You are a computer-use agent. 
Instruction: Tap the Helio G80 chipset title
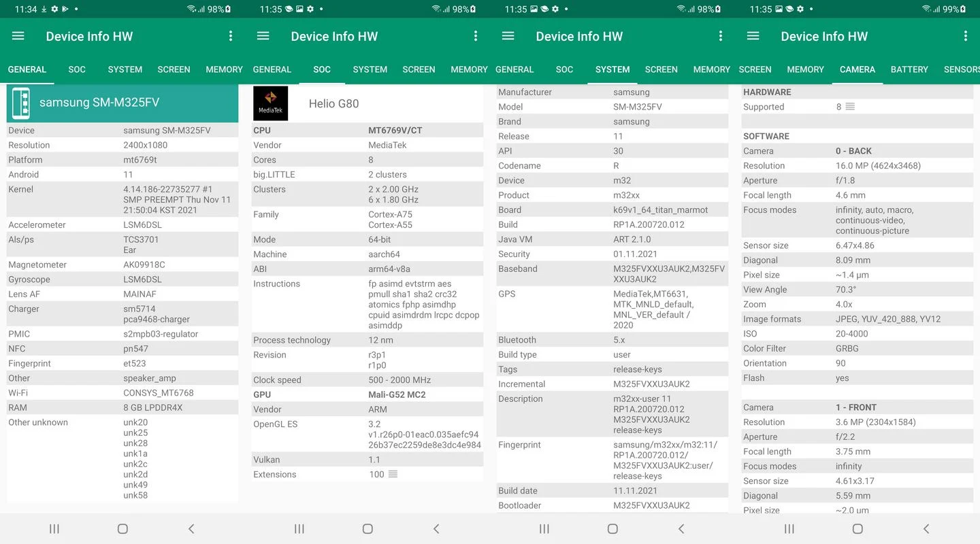tap(333, 103)
